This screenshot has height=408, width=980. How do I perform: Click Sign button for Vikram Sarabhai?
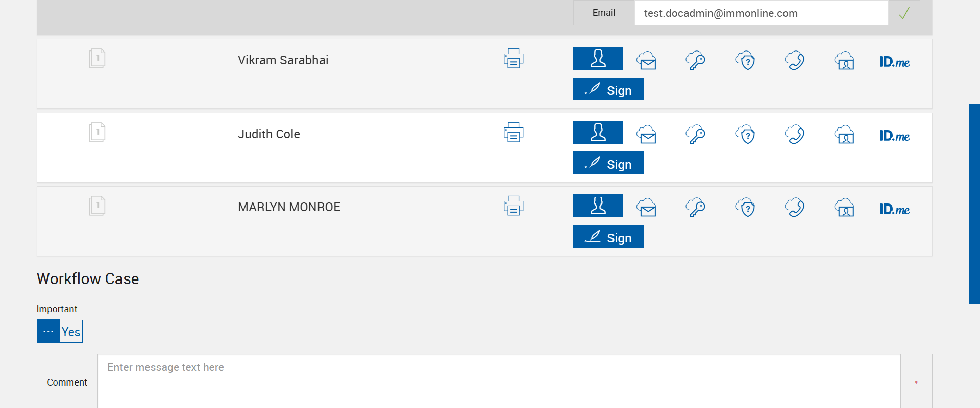point(608,89)
